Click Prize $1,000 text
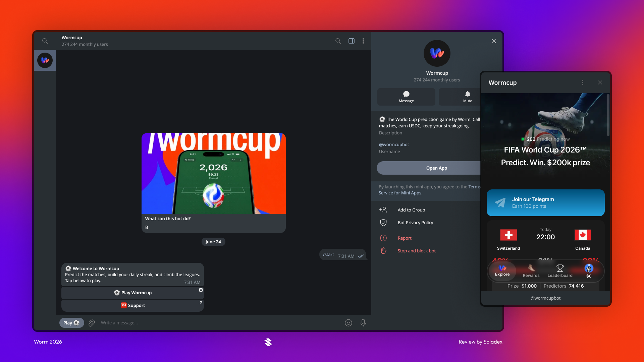 click(x=522, y=286)
